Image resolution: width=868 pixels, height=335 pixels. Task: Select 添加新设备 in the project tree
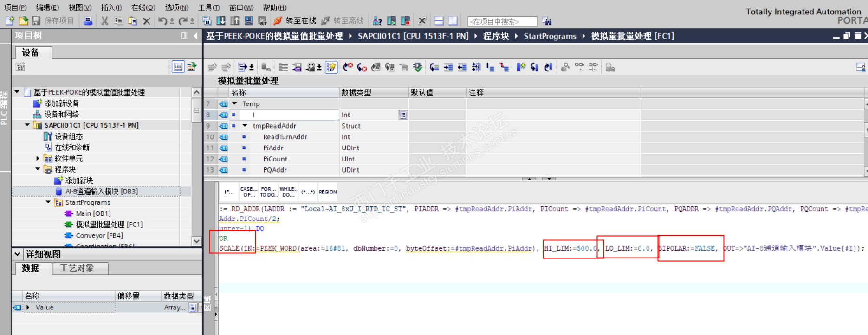[x=62, y=103]
